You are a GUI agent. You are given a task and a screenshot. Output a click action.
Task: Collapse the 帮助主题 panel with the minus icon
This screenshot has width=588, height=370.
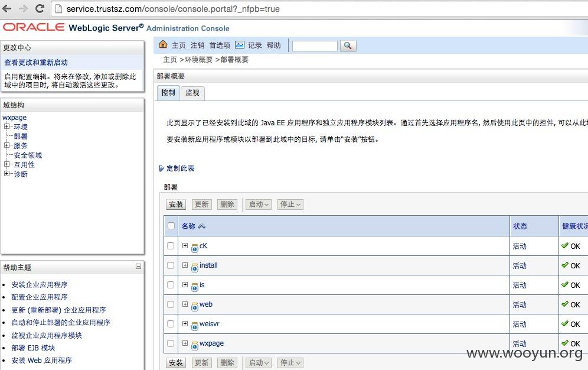138,266
